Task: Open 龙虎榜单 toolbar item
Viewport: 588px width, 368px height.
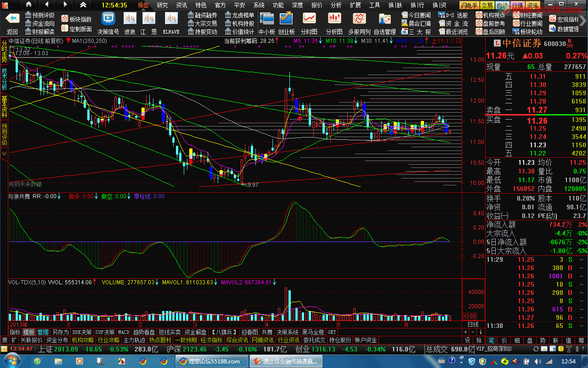Action: pyautogui.click(x=239, y=15)
